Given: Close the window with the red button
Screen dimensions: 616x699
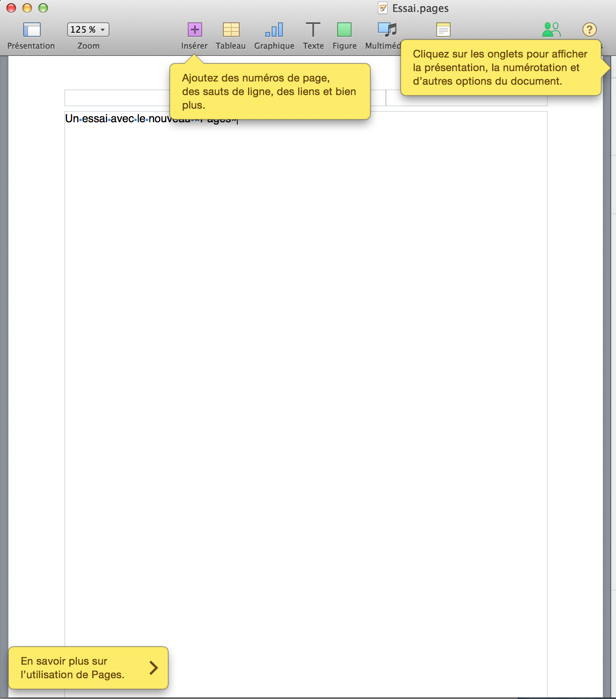Looking at the screenshot, I should tap(11, 8).
